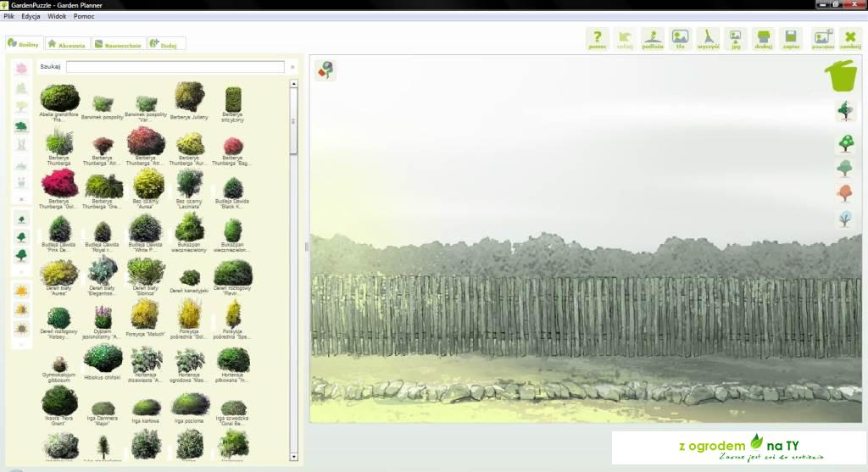868x472 pixels.
Task: Switch to the Akcesoria tab
Action: coord(67,44)
